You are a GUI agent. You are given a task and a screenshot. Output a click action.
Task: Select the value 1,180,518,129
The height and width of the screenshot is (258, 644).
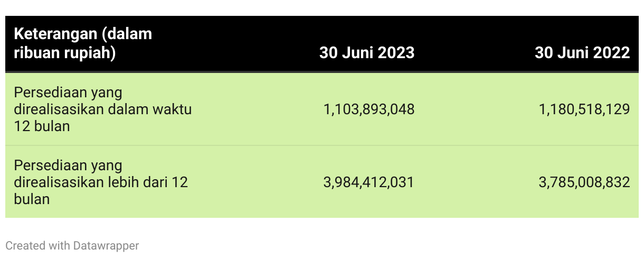tap(584, 109)
